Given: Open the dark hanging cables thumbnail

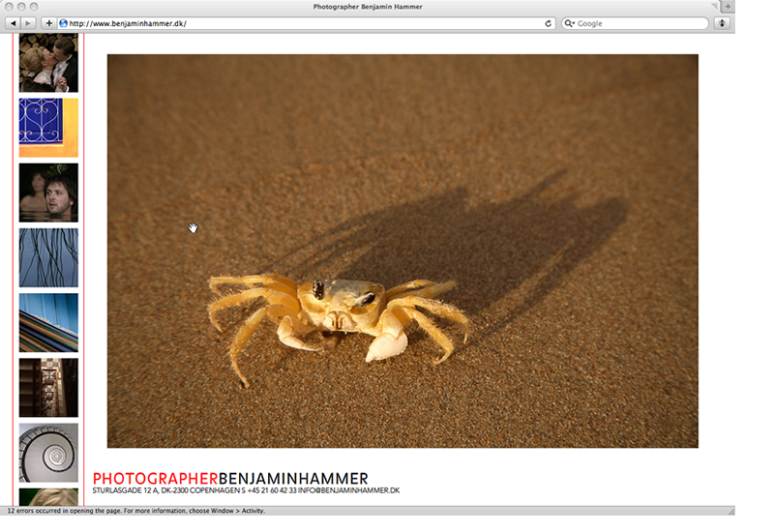Looking at the screenshot, I should click(48, 257).
